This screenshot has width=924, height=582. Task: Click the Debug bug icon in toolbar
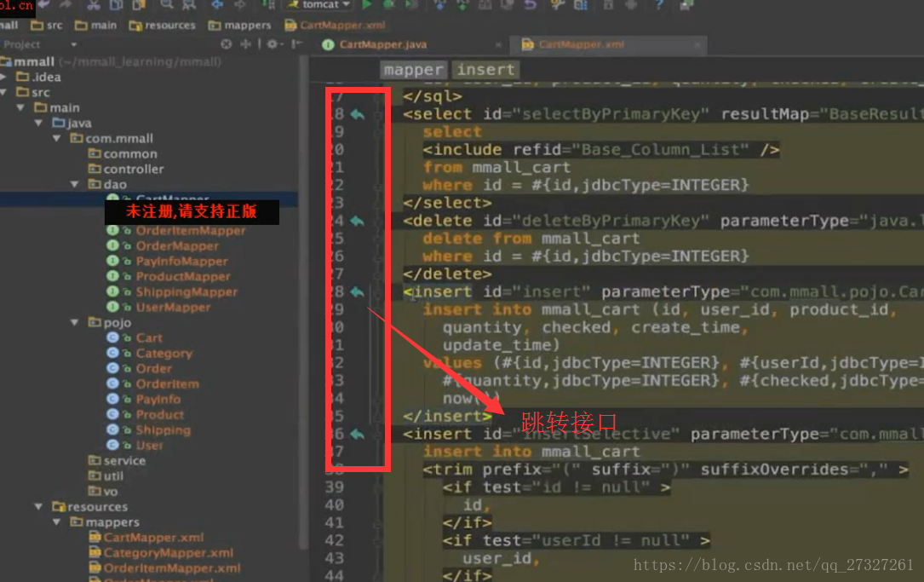[389, 5]
